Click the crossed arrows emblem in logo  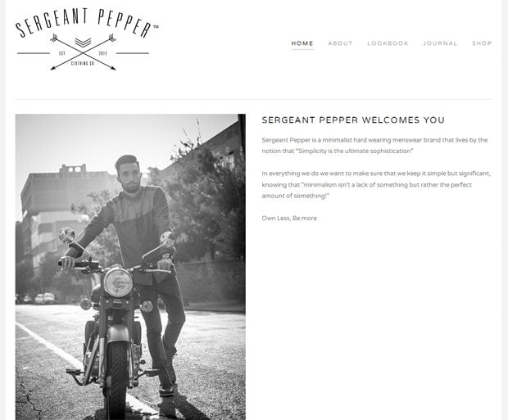83,52
